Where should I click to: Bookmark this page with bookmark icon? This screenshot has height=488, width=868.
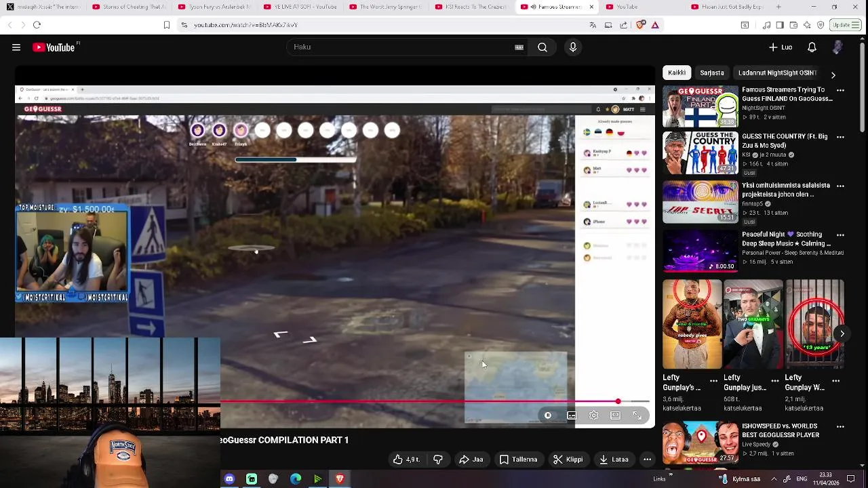(x=167, y=25)
